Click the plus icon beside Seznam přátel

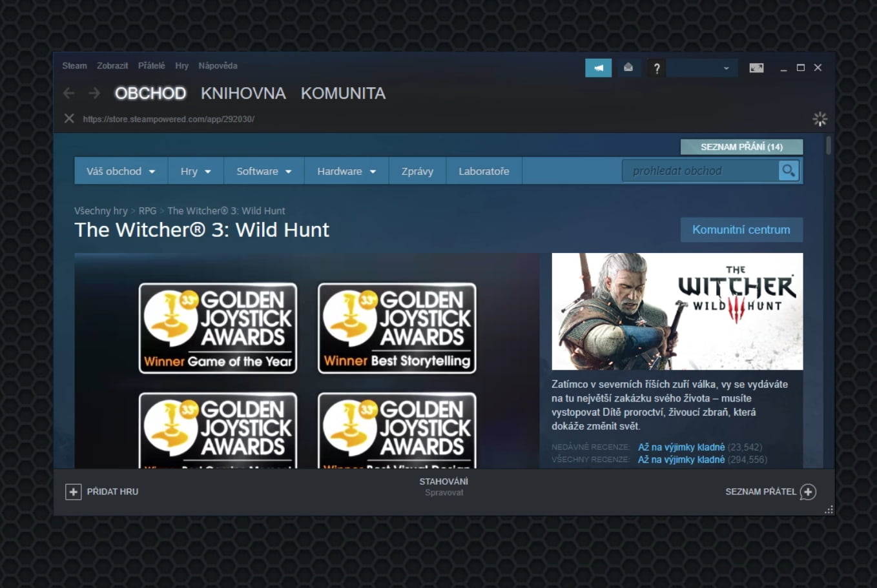(x=808, y=492)
